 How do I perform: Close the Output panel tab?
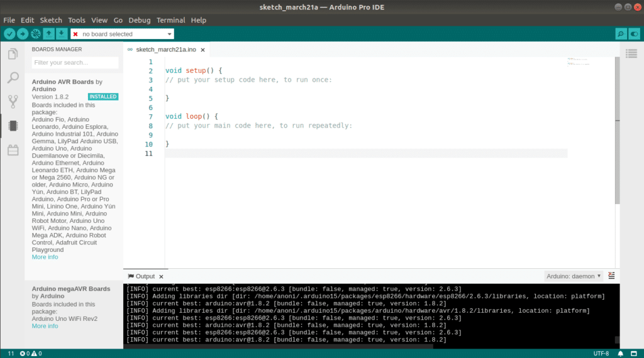point(161,276)
